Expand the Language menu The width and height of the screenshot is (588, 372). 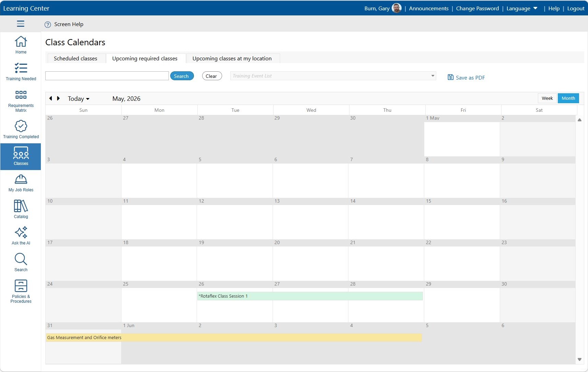[x=522, y=8]
